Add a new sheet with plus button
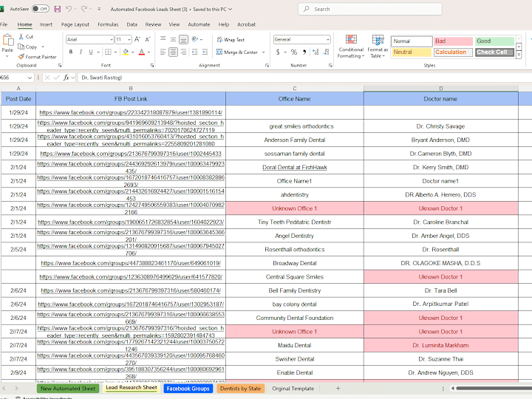532x399 pixels. coord(338,389)
